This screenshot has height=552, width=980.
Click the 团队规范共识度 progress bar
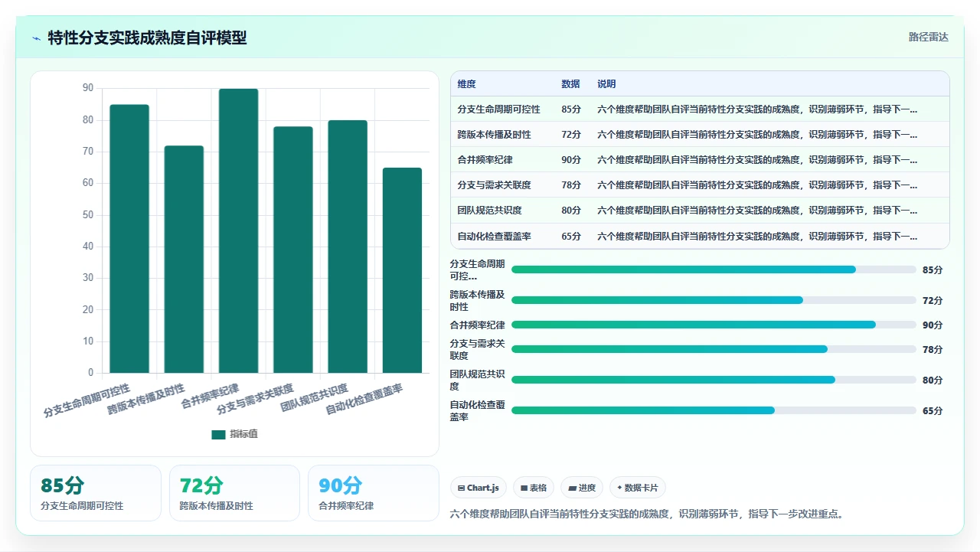[714, 380]
